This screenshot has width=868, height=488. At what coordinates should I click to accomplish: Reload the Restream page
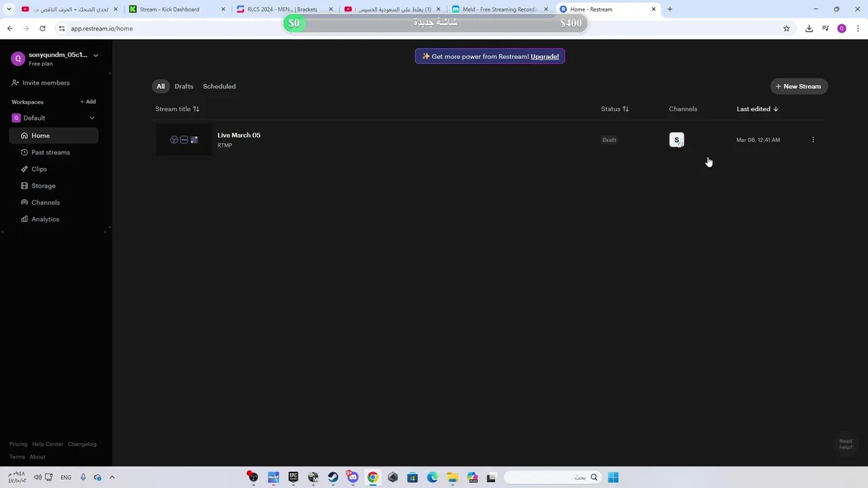[x=42, y=28]
